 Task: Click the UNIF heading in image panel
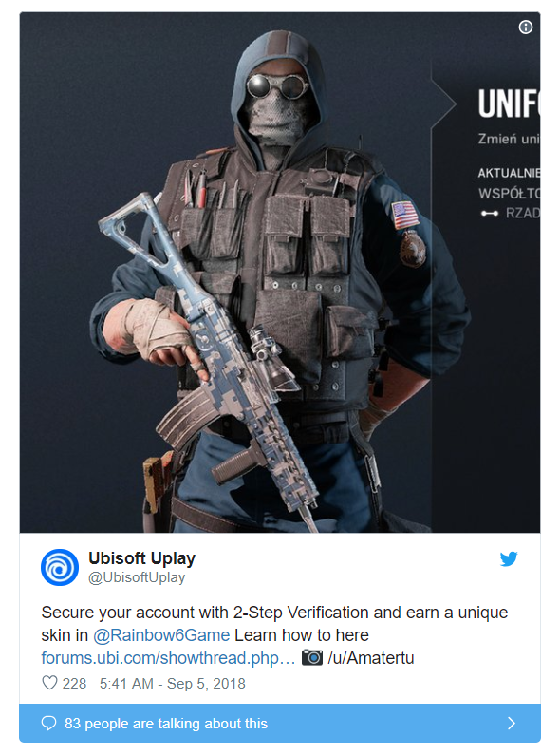coord(509,104)
